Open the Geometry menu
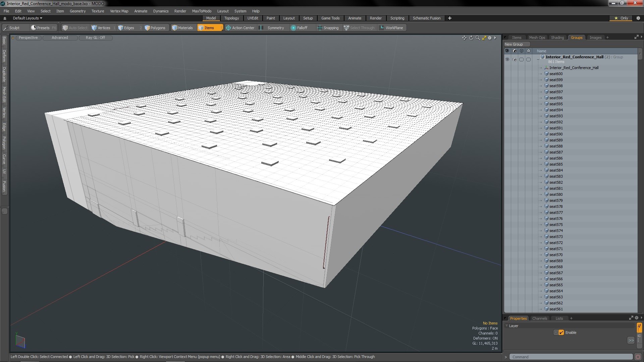 (x=77, y=11)
